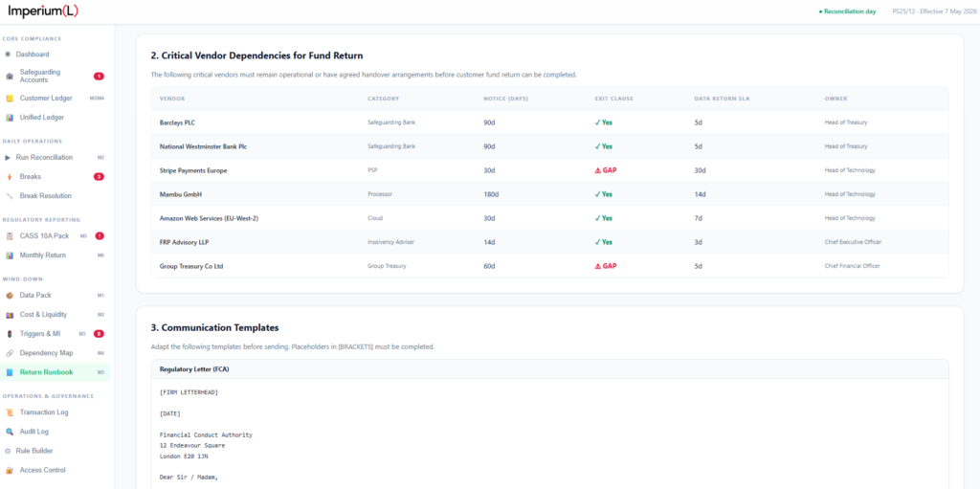Click the Audit Log magnifier icon
The image size is (980, 489).
(10, 432)
